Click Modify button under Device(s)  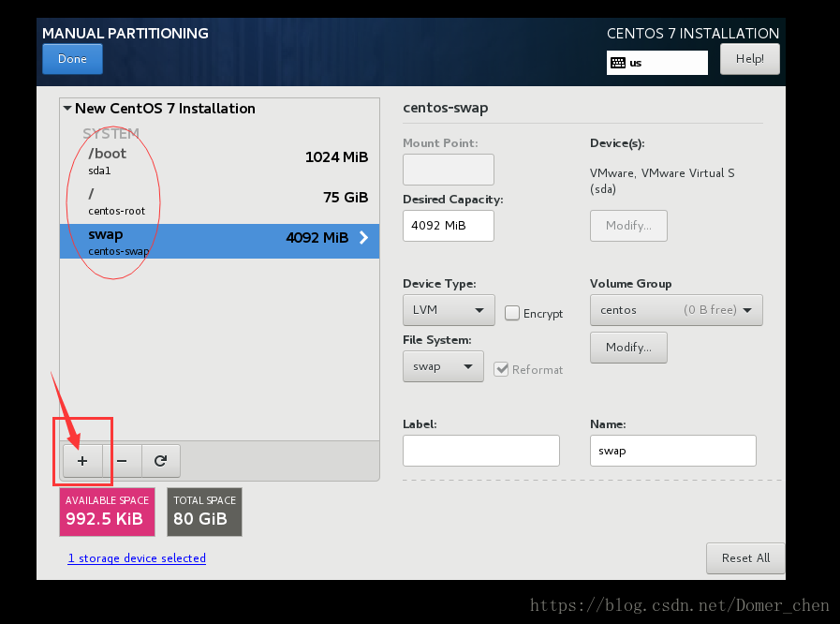(628, 226)
